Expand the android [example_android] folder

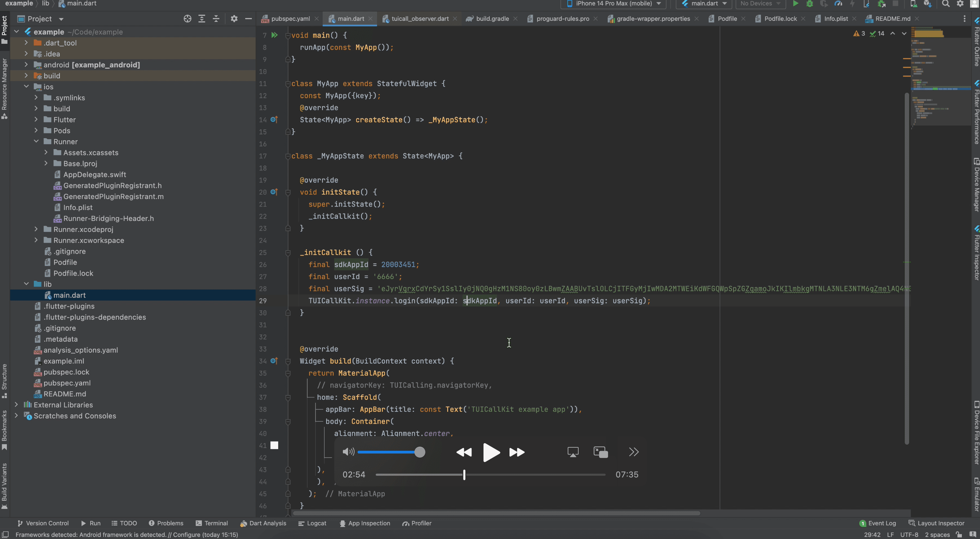click(26, 65)
